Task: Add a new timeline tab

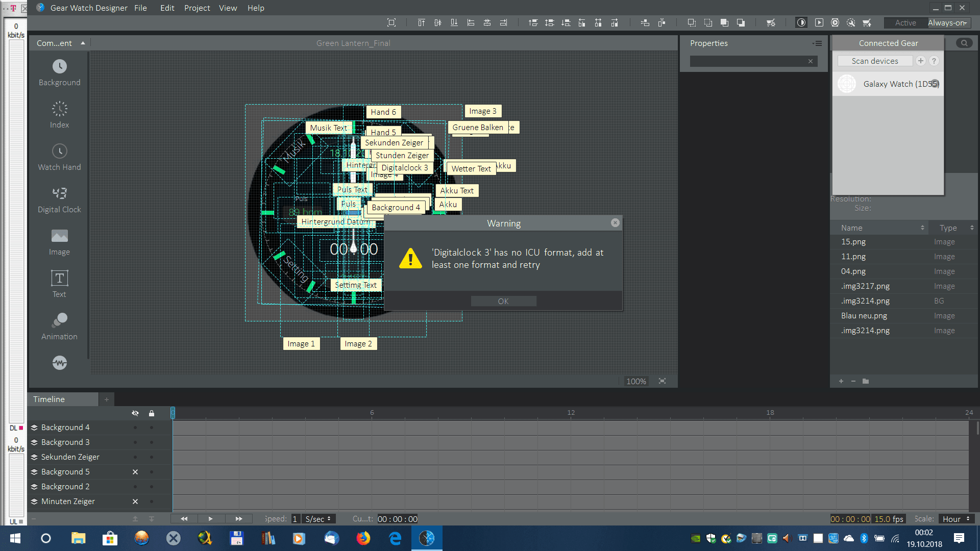Action: (107, 399)
